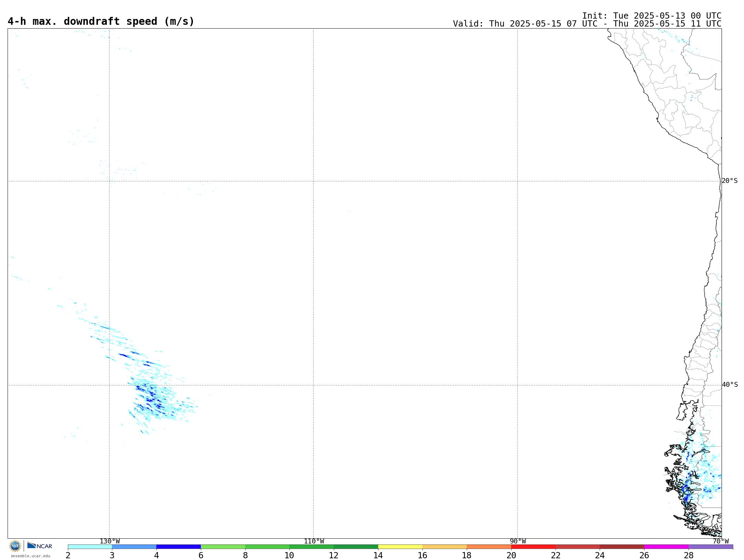Click the dark green 12–14 color swatch
Screen dimensions: 744x560
(x=356, y=547)
